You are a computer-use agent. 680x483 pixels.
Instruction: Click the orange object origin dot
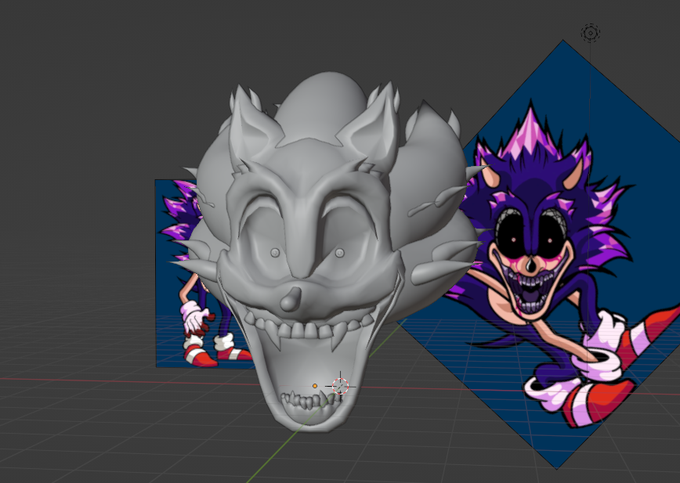click(315, 385)
